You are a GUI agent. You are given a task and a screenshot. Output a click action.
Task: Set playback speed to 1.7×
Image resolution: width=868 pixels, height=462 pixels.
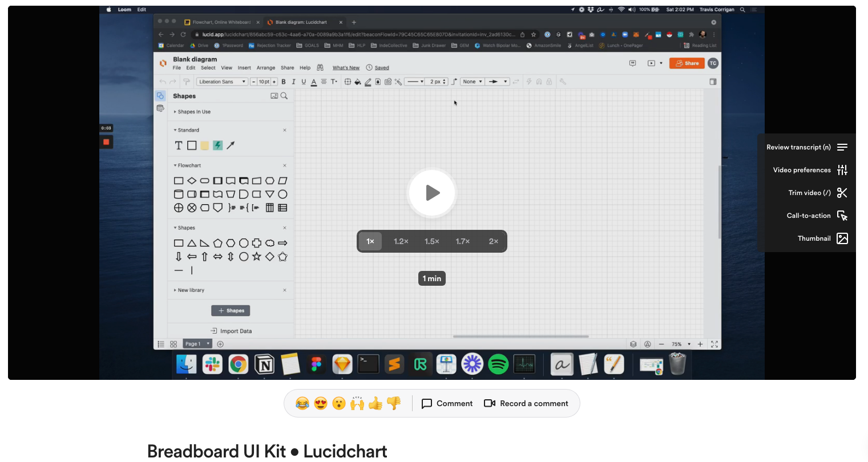[463, 241]
